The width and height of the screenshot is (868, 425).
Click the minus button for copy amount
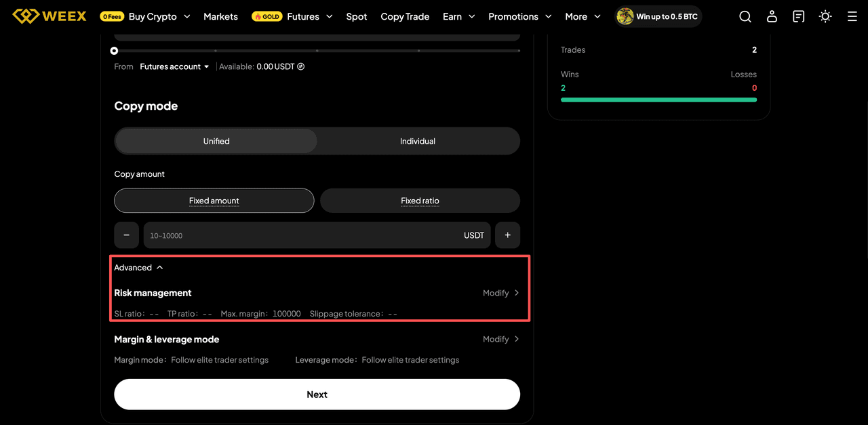click(126, 235)
